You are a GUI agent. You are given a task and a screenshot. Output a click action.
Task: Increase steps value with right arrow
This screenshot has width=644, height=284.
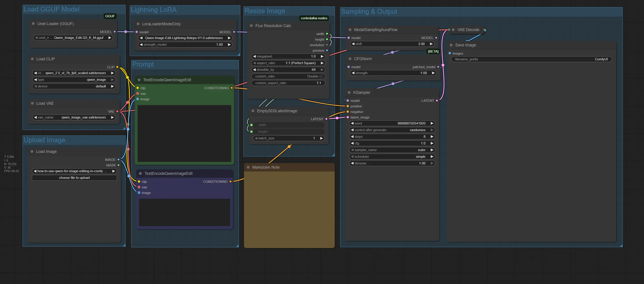(432, 137)
